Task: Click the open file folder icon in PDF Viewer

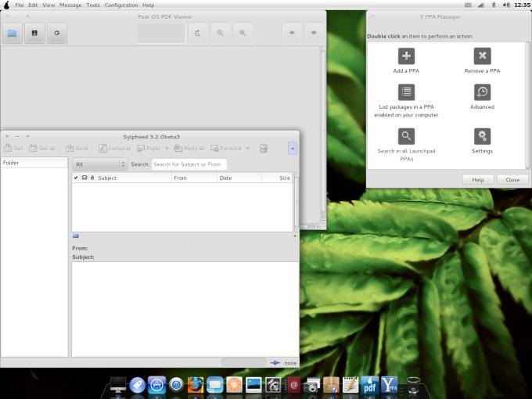Action: (x=13, y=33)
